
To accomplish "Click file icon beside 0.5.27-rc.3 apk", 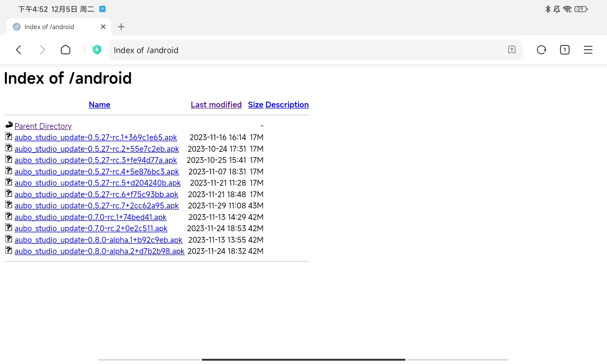I will (9, 159).
